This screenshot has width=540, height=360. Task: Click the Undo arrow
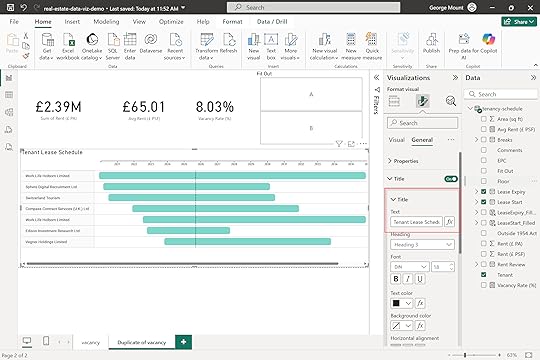23,7
